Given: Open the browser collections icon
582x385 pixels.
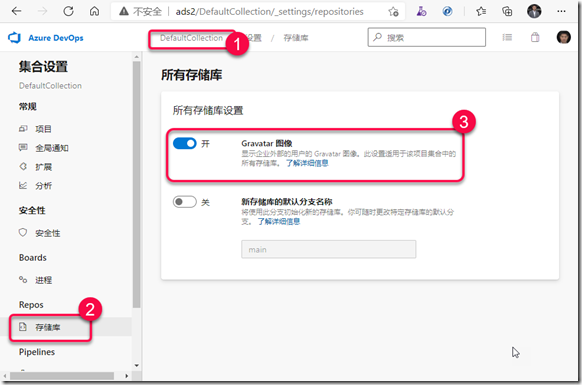Looking at the screenshot, I should (507, 12).
